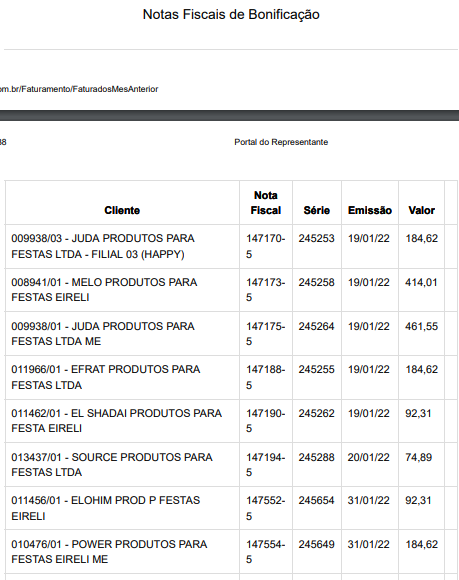
Task: Select the ELOHIM PROD P FESTAS client
Action: click(x=106, y=508)
